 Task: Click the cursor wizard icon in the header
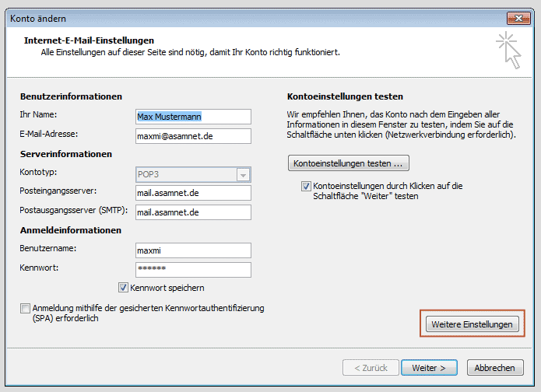508,50
